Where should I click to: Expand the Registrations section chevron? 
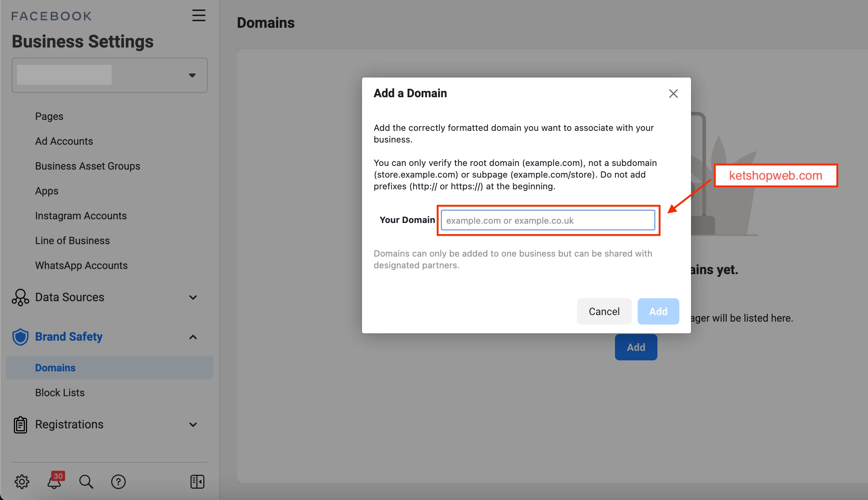click(193, 425)
